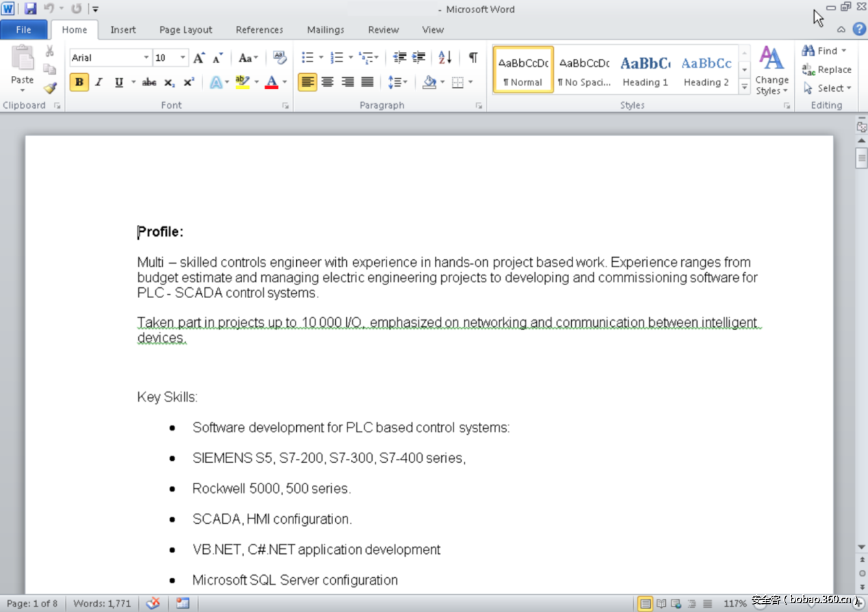868x612 pixels.
Task: Toggle Bold formatting off
Action: point(79,82)
